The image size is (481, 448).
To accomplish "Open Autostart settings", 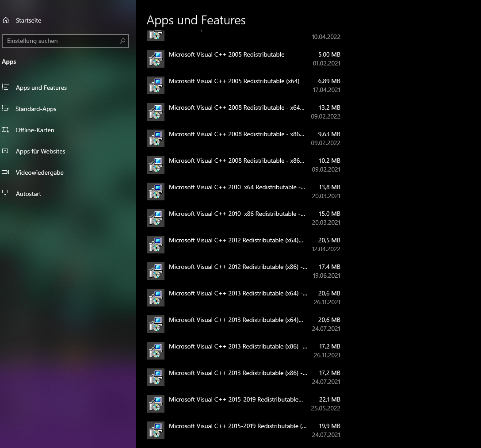I will pos(28,194).
